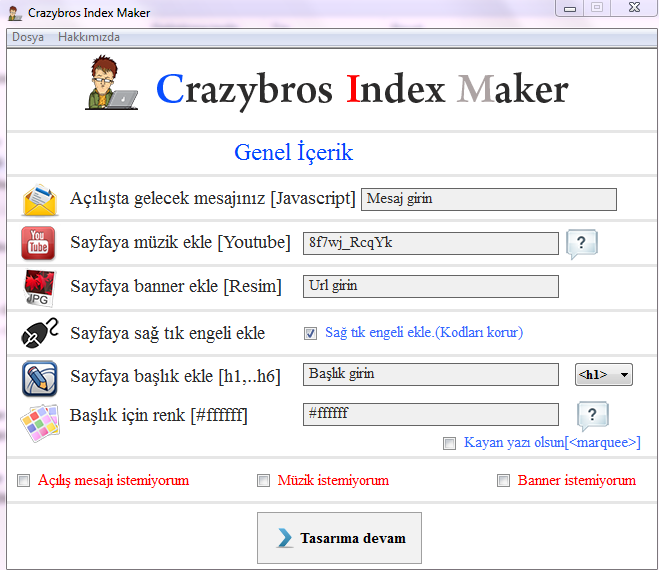The image size is (659, 570).
Task: Click the envelope mail icon
Action: tap(40, 200)
